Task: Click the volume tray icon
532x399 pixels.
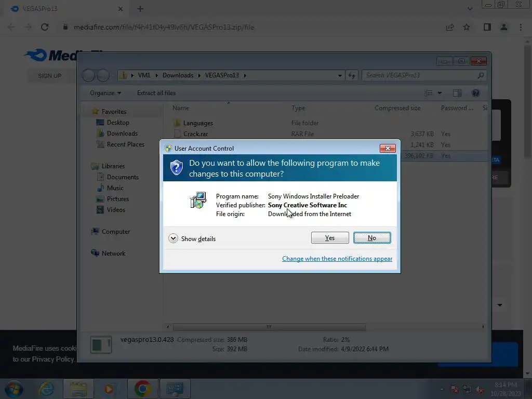Action: 480,390
